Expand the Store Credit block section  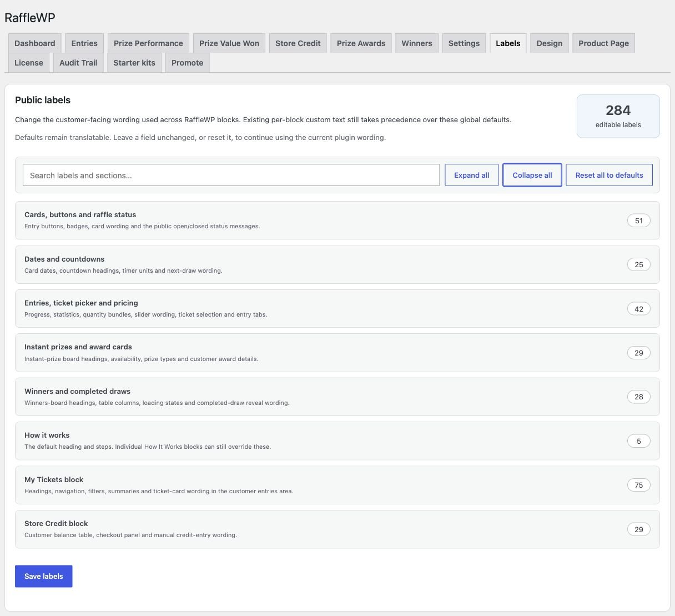(x=337, y=529)
